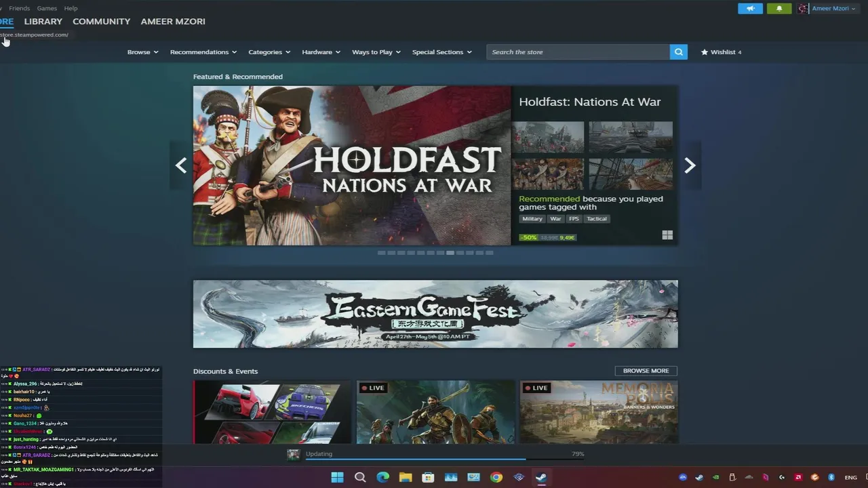Click chat username just_hunting
868x488 pixels.
pyautogui.click(x=26, y=439)
